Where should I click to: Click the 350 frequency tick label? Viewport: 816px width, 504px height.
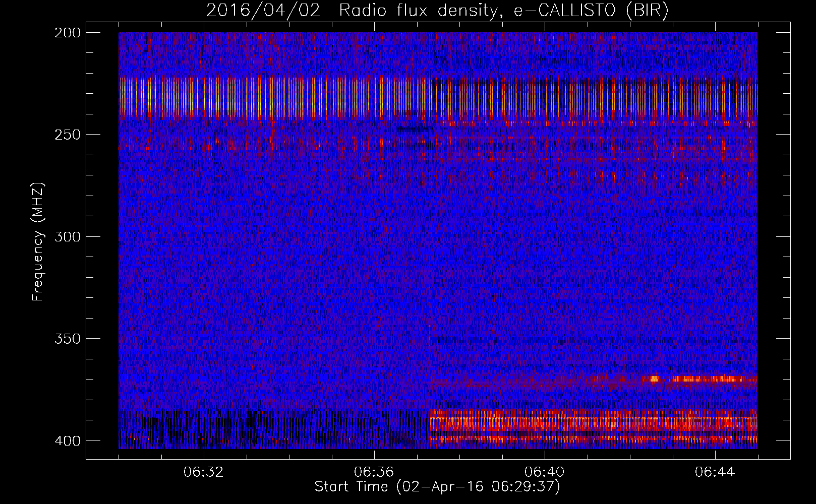pyautogui.click(x=67, y=338)
